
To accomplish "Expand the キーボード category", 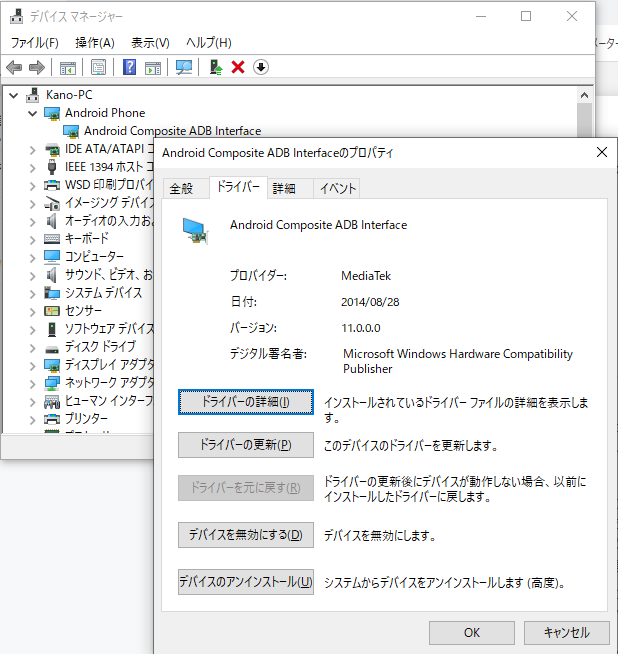I will click(x=33, y=239).
